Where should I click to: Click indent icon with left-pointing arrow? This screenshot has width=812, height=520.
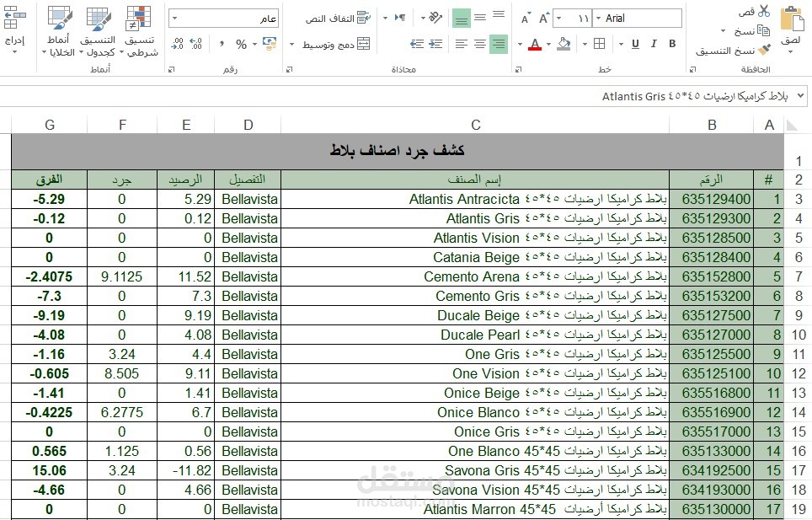417,44
